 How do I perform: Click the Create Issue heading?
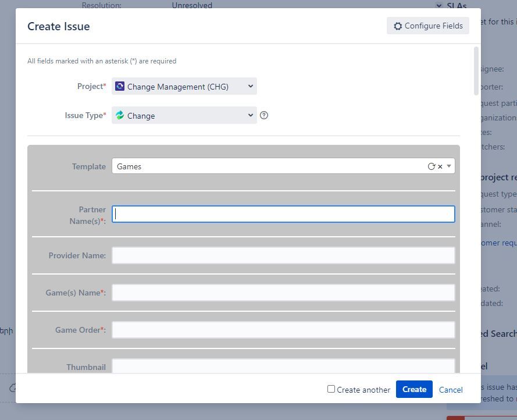(x=59, y=26)
